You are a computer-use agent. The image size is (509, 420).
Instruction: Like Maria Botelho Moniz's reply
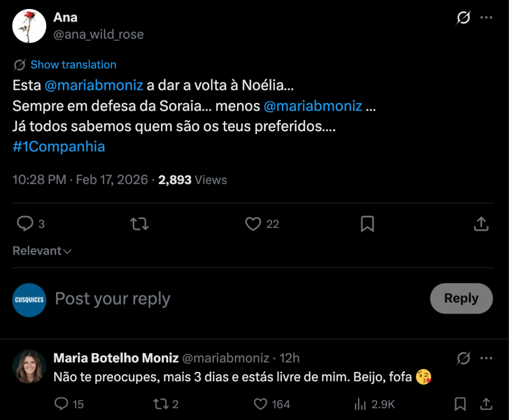coord(261,404)
